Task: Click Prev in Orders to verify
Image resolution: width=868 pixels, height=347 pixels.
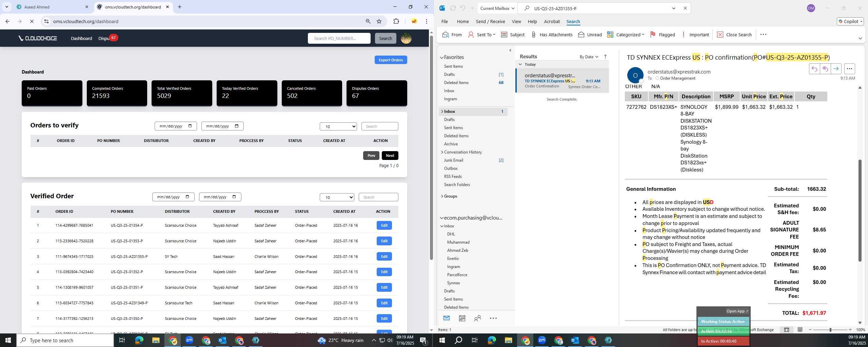Action: click(371, 156)
